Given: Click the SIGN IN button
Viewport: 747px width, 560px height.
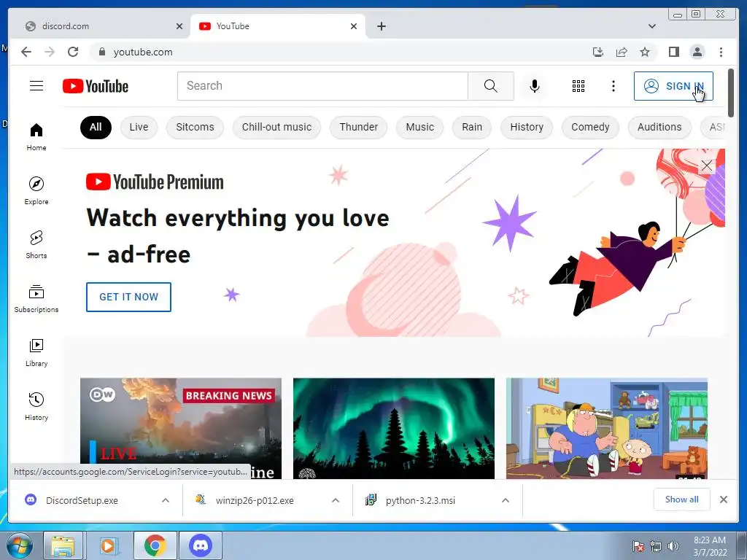Looking at the screenshot, I should pyautogui.click(x=673, y=86).
